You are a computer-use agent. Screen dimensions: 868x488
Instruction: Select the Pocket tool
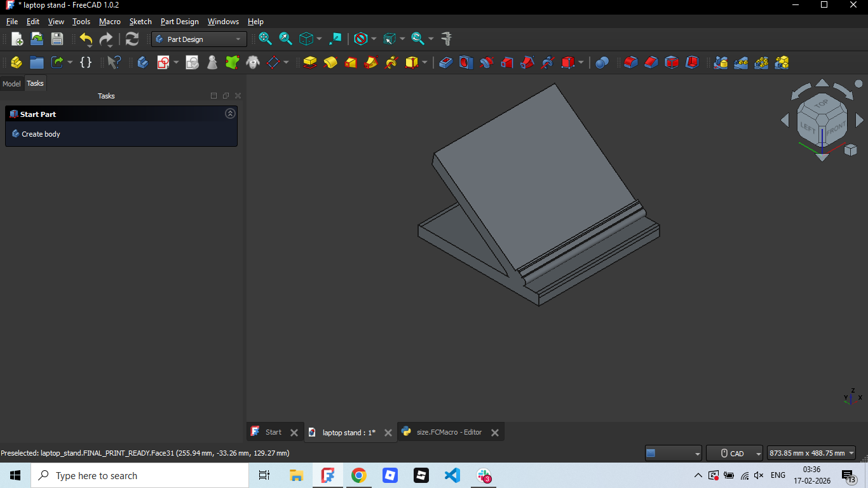(446, 62)
